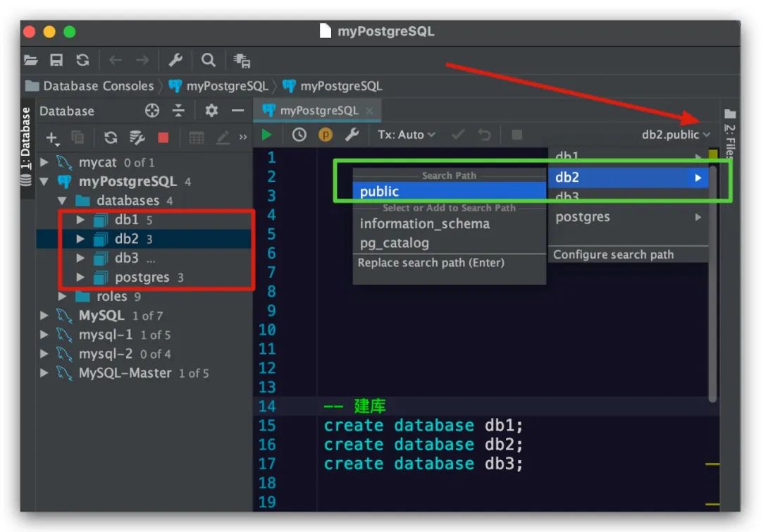Open settings via main toolbar wrench icon
The height and width of the screenshot is (532, 761).
[175, 60]
